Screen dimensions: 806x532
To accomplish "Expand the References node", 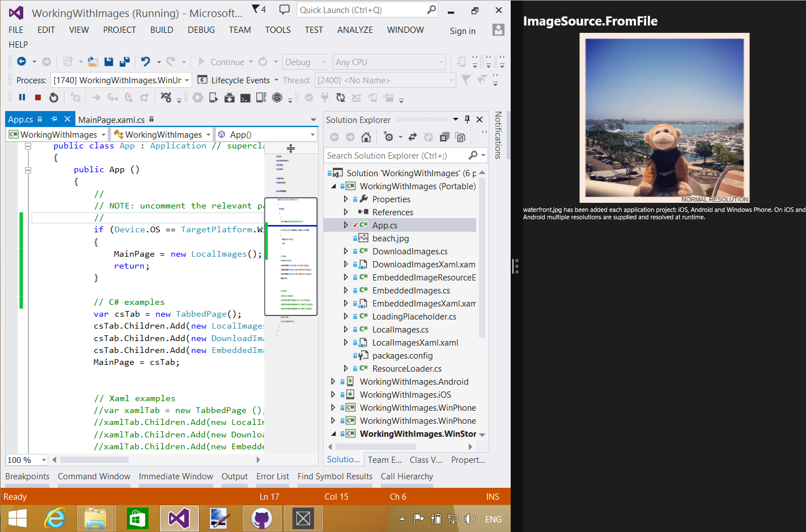I will pos(346,212).
